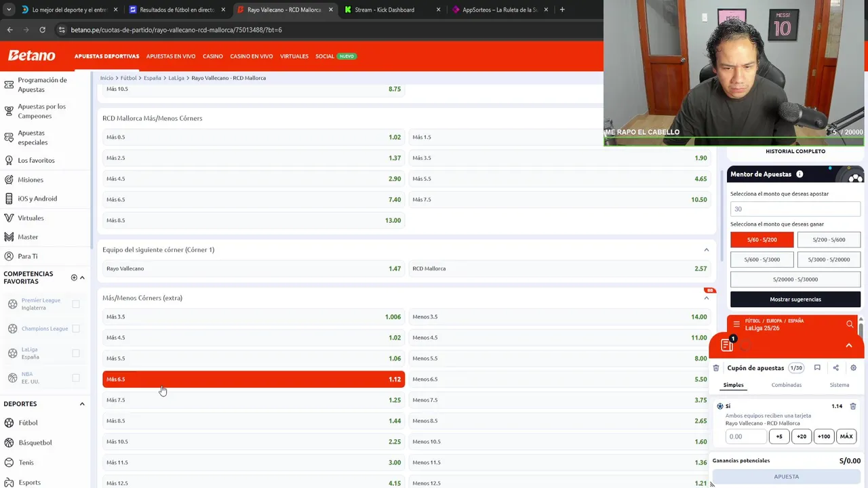Clear all bets with coupon trash icon

(x=716, y=368)
